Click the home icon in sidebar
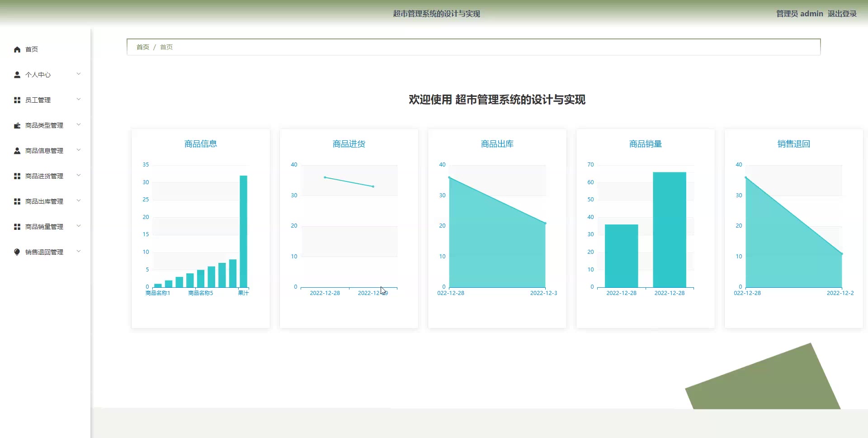 pos(17,49)
